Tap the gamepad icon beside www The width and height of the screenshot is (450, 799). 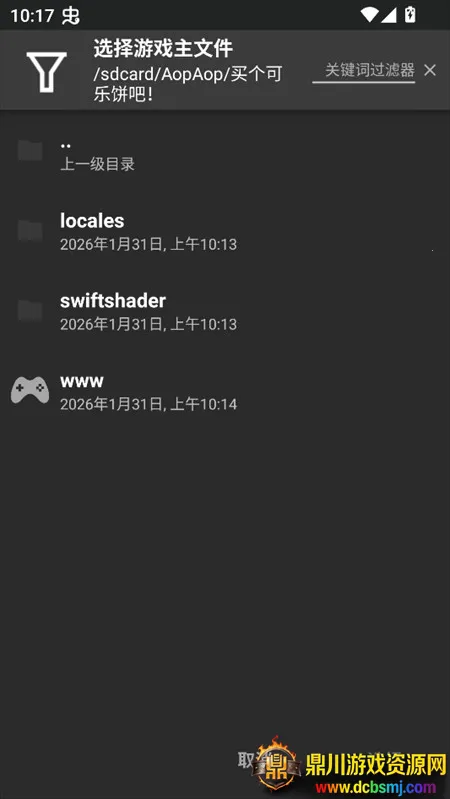[30, 390]
